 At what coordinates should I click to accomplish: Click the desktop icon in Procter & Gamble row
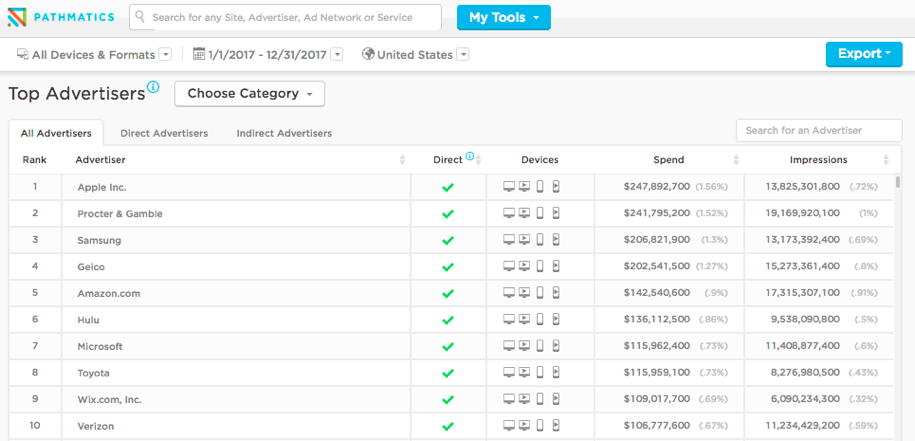coord(509,214)
